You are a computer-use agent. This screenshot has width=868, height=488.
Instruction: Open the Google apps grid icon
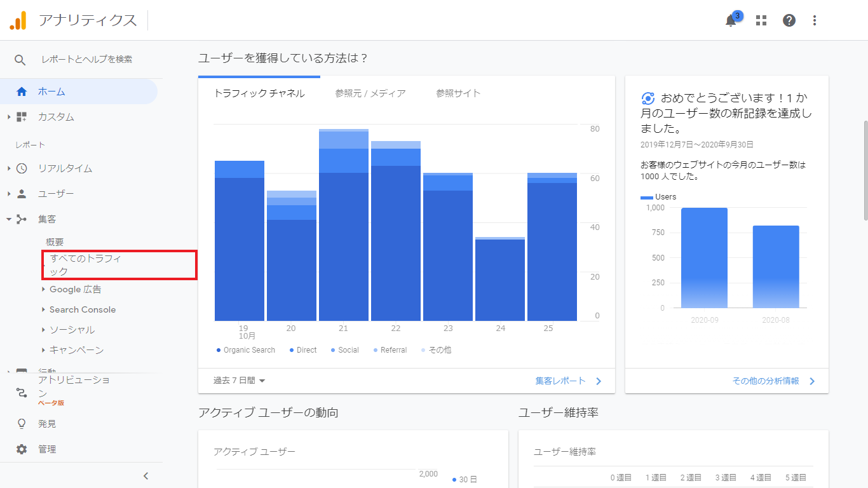(761, 20)
